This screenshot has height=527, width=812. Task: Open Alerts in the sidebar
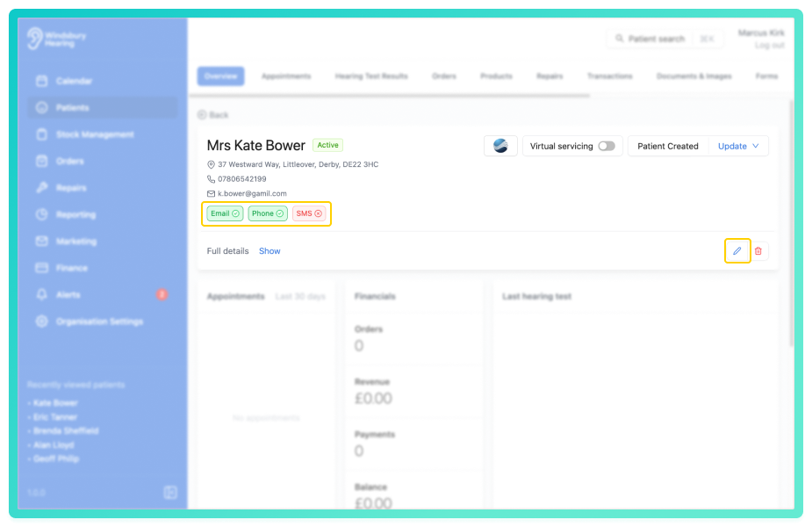coord(102,295)
